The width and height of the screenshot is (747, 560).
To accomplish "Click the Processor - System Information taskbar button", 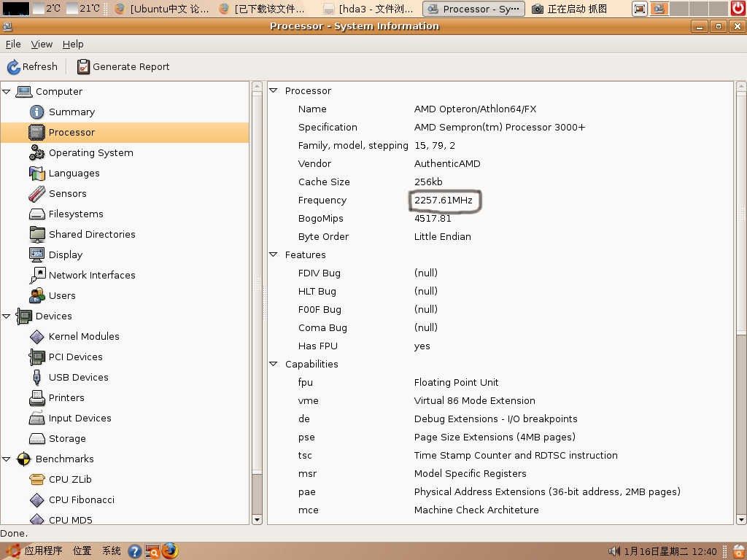I will click(x=474, y=9).
